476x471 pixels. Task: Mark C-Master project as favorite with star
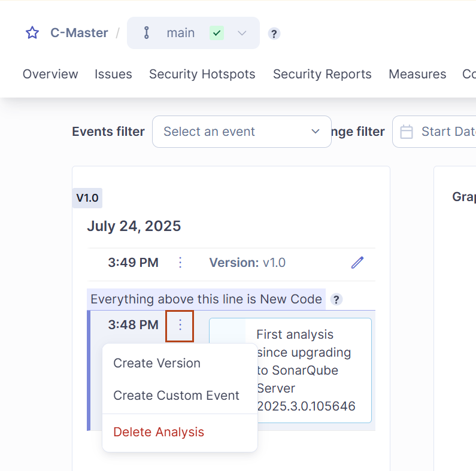coord(32,33)
